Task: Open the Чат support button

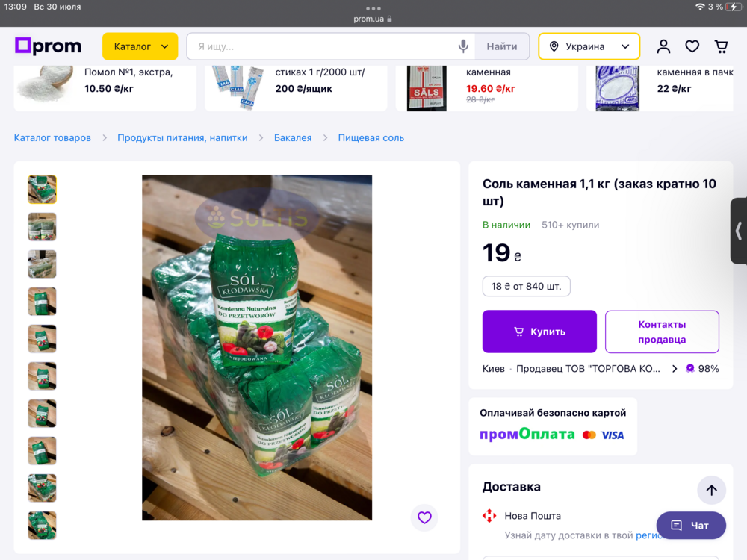Action: point(691,526)
